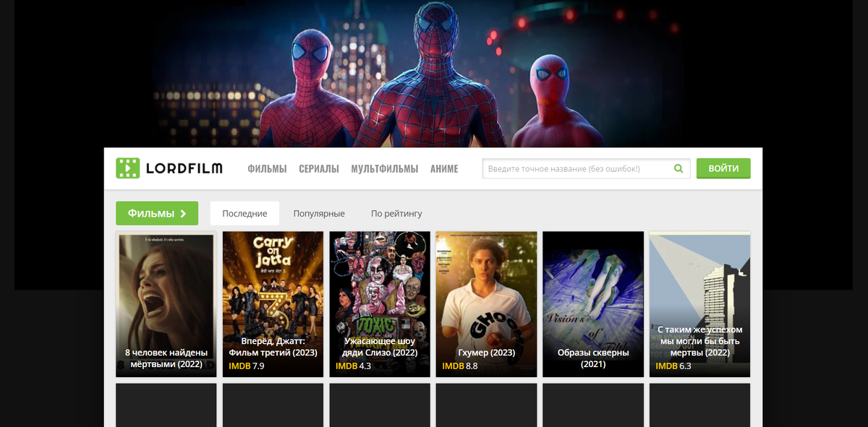
Task: Switch to the Популярные tab
Action: [319, 214]
